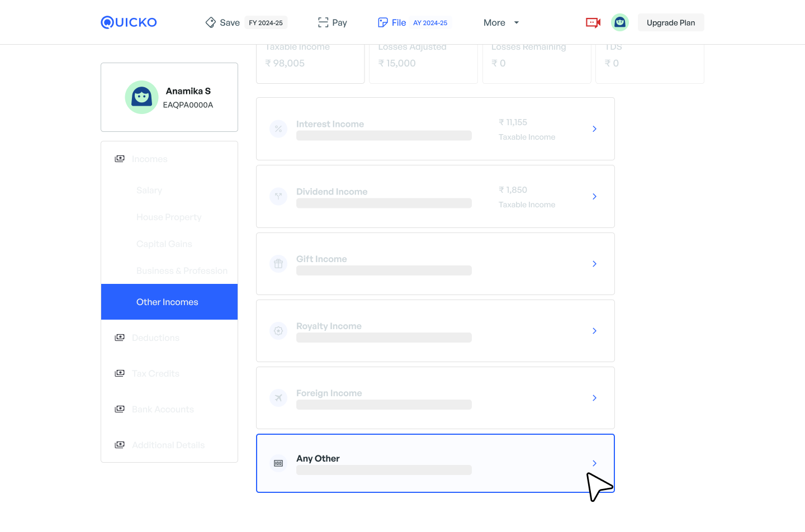
Task: Click the Upgrade Plan button
Action: pyautogui.click(x=670, y=22)
